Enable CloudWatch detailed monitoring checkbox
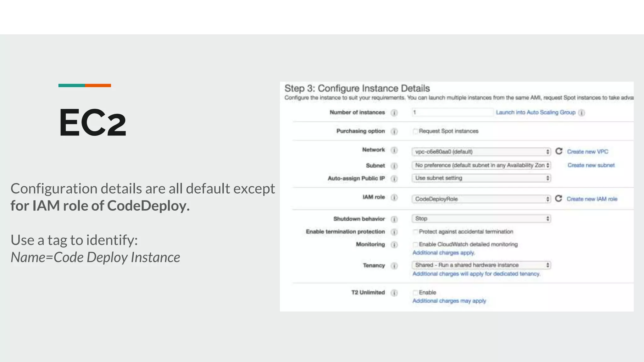The height and width of the screenshot is (362, 644). (415, 244)
